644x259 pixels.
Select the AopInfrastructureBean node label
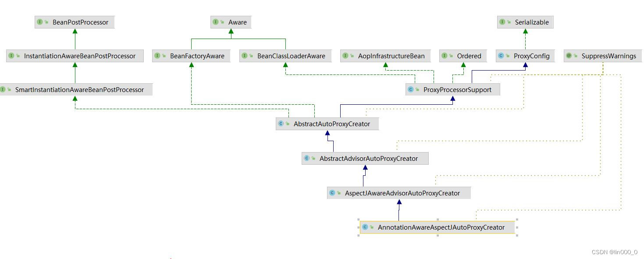coord(391,56)
